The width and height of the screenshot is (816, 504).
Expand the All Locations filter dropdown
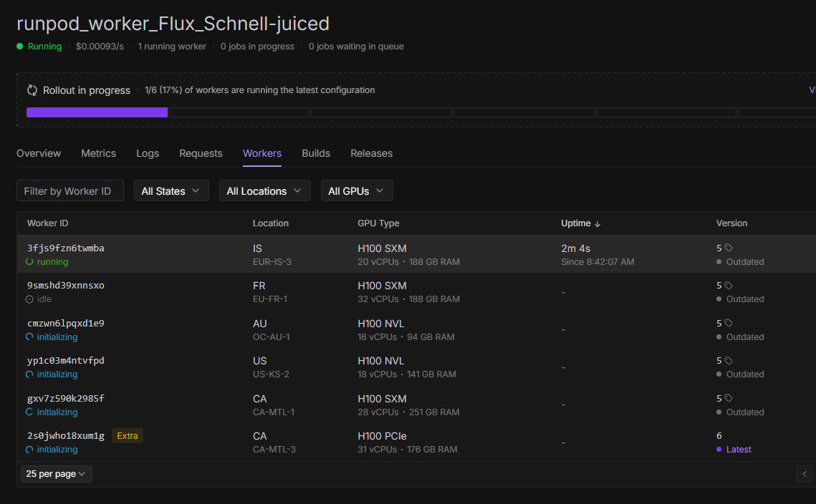[x=264, y=191]
